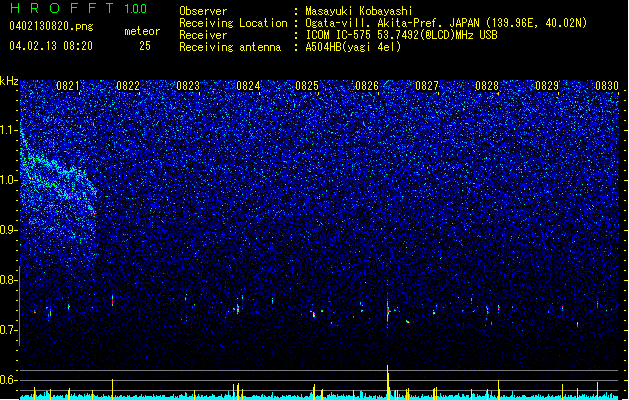Image resolution: width=629 pixels, height=400 pixels.
Task: Click the 0830 time marker
Action: [607, 86]
